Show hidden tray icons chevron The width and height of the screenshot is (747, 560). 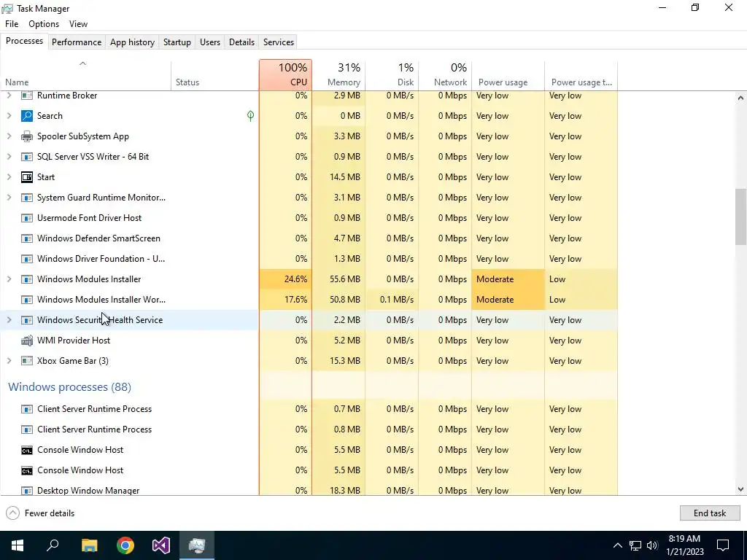[x=617, y=545]
